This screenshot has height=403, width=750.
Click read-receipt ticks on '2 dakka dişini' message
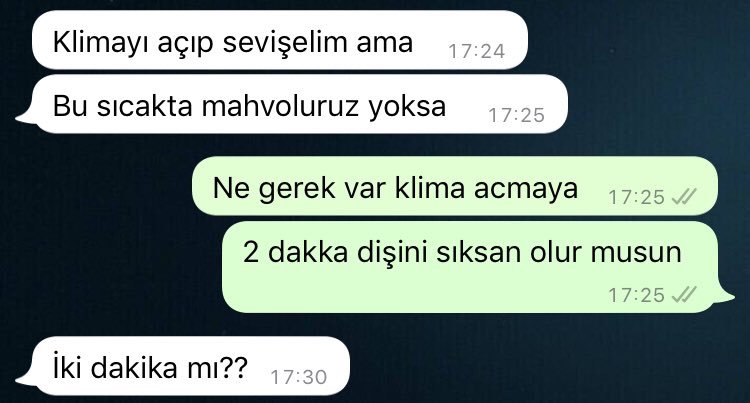(x=684, y=294)
